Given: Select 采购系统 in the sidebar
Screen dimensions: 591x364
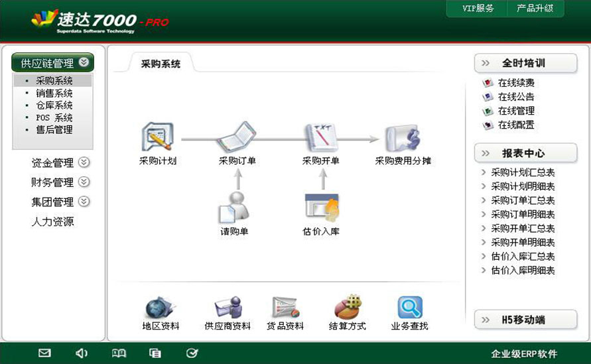Looking at the screenshot, I should point(52,81).
